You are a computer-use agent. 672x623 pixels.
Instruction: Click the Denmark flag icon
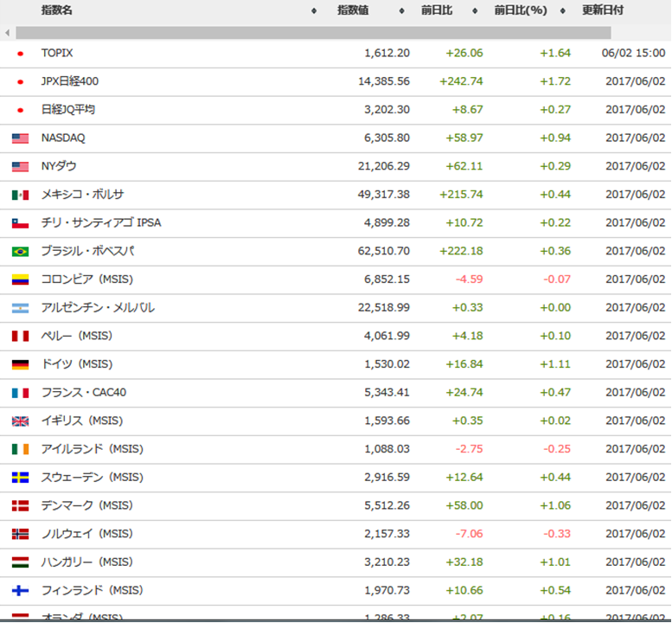point(20,506)
